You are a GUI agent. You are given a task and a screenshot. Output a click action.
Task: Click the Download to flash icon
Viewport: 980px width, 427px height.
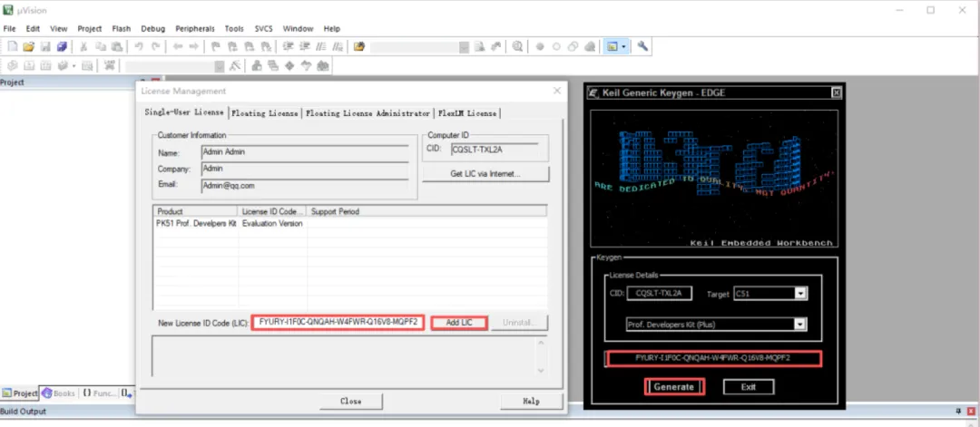(x=110, y=65)
